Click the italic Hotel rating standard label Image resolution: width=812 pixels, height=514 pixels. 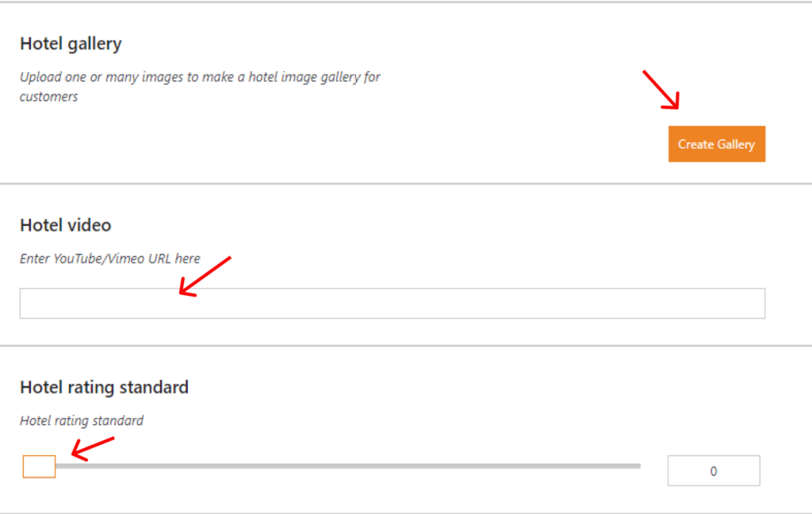[81, 420]
